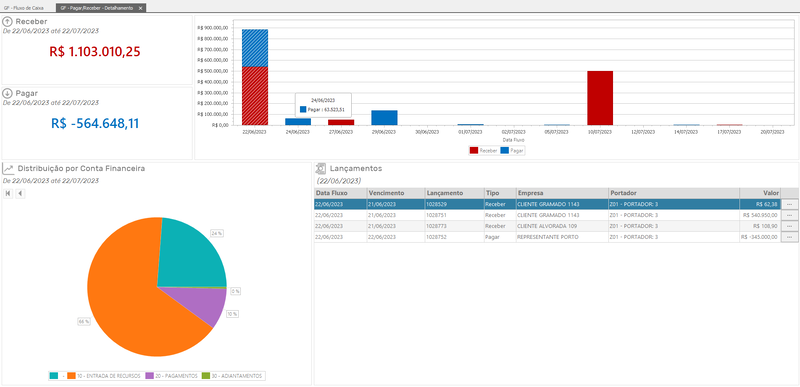Image resolution: width=800 pixels, height=387 pixels.
Task: Close the Pagar/Receber - Detalhamento tab
Action: click(140, 8)
